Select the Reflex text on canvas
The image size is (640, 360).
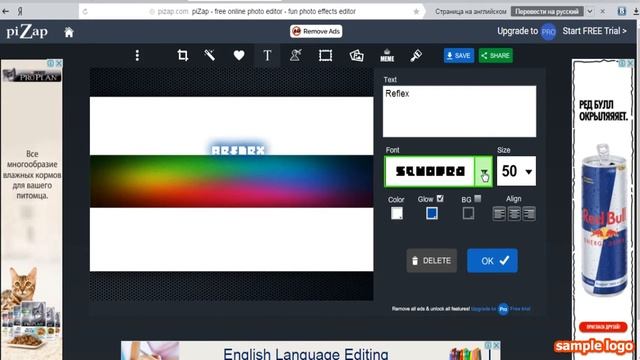click(x=238, y=150)
